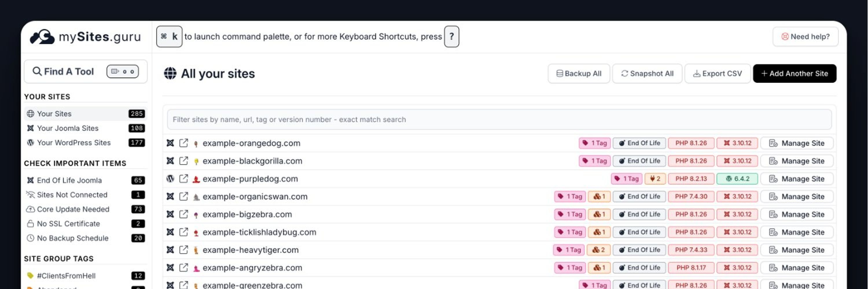Click End Of Life badge on example-angryzebra.com
This screenshot has width=868, height=289.
[x=639, y=268]
